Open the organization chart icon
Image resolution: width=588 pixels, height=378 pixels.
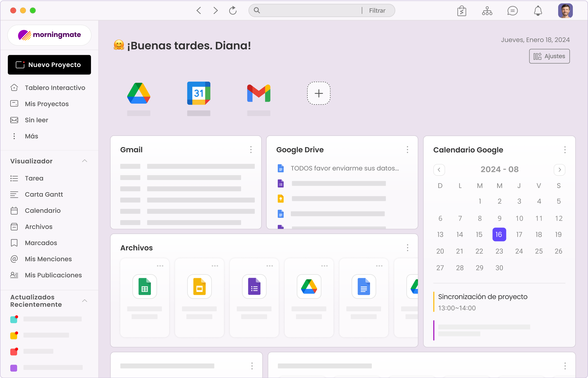click(487, 11)
